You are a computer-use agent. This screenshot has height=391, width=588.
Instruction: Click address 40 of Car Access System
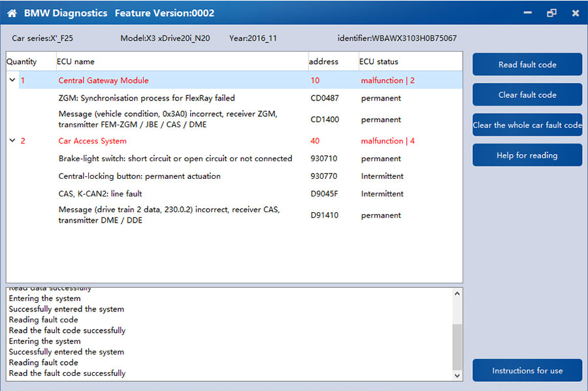[x=315, y=141]
